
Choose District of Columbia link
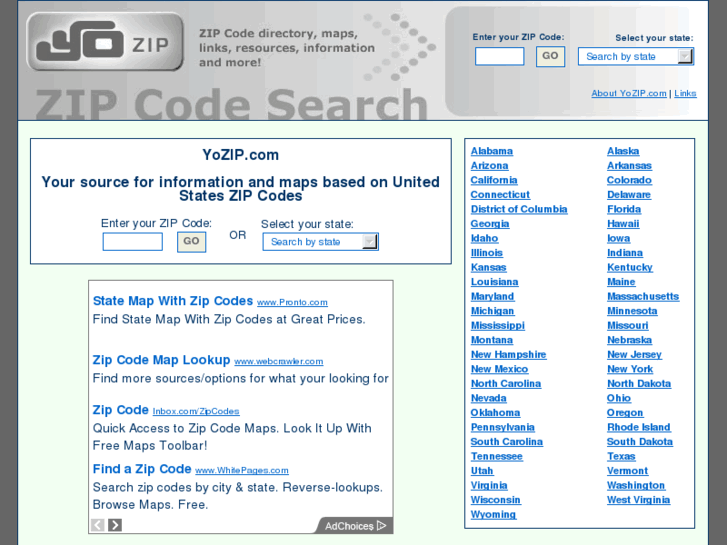[519, 209]
